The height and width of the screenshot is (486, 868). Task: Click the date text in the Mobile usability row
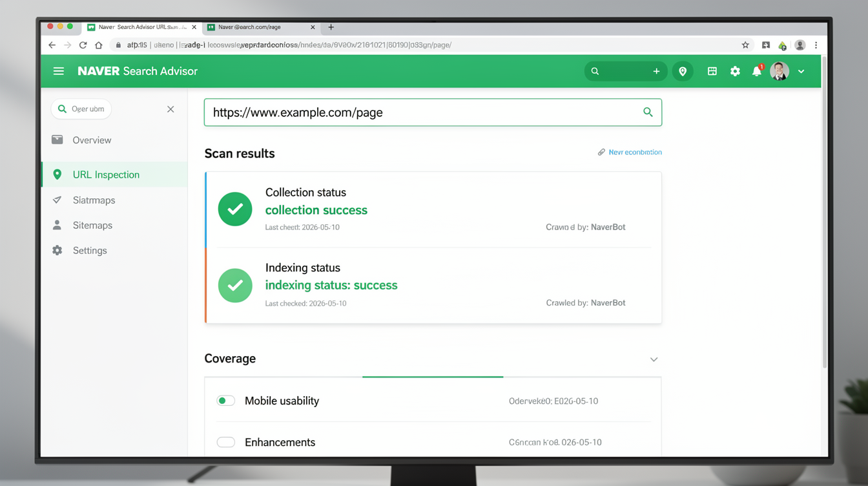click(x=553, y=401)
